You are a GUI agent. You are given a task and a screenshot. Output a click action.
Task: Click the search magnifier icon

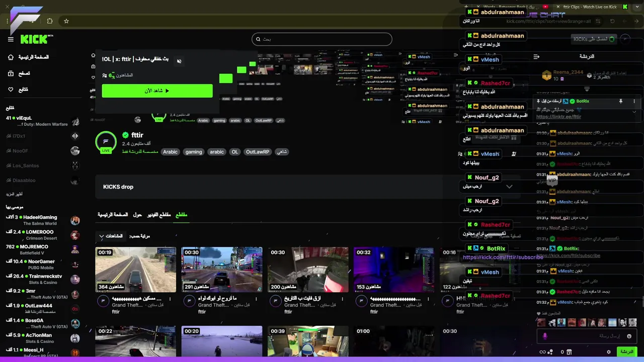coord(259,39)
